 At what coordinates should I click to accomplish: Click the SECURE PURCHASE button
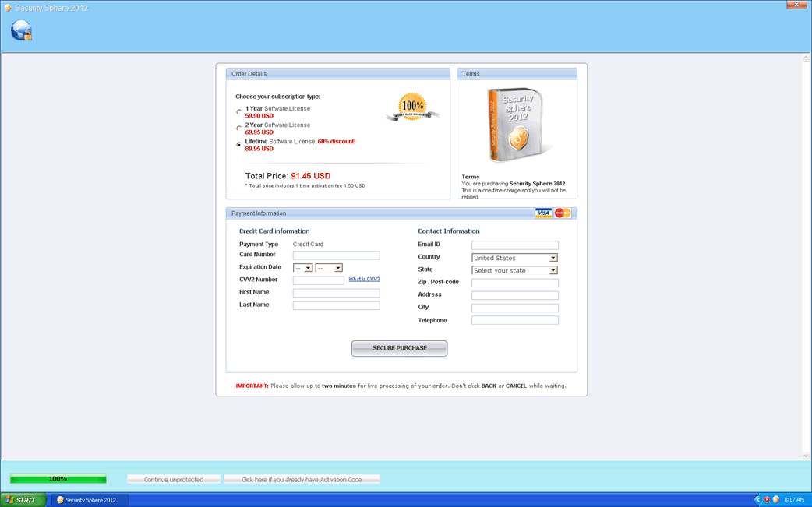coord(399,348)
